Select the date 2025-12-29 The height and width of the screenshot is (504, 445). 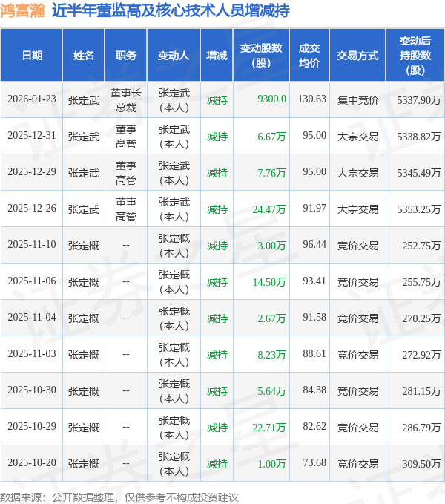click(x=32, y=171)
